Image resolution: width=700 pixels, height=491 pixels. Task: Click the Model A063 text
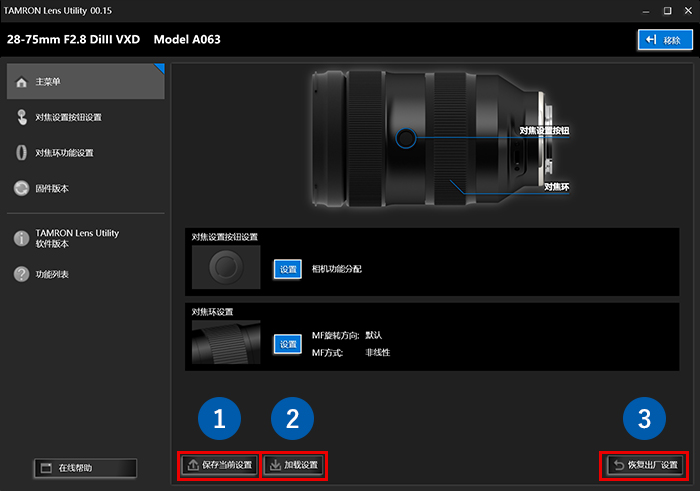[x=187, y=39]
